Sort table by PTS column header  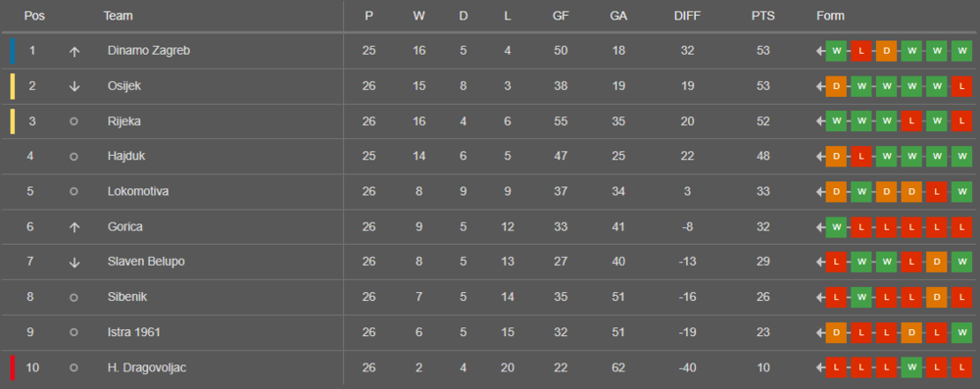tap(763, 17)
